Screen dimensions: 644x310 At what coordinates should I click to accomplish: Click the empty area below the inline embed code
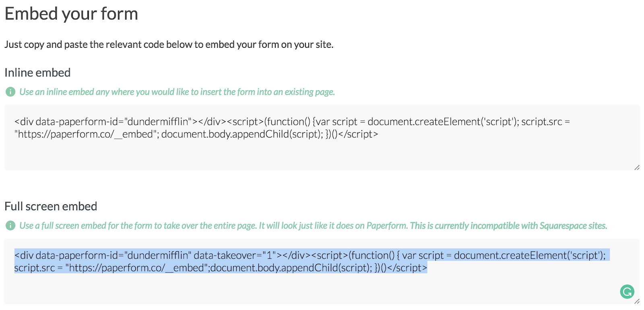322,155
